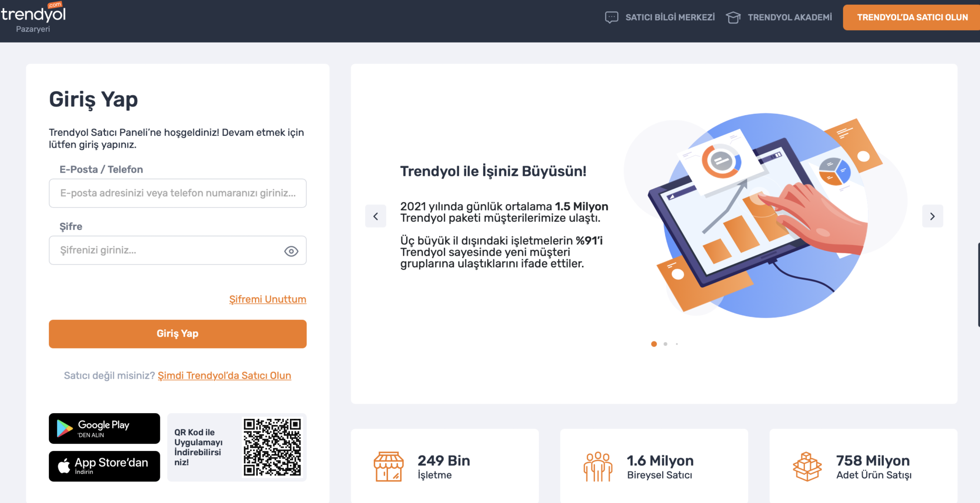Select the package icon next to 758 Milyon
The image size is (980, 503).
[x=807, y=466]
